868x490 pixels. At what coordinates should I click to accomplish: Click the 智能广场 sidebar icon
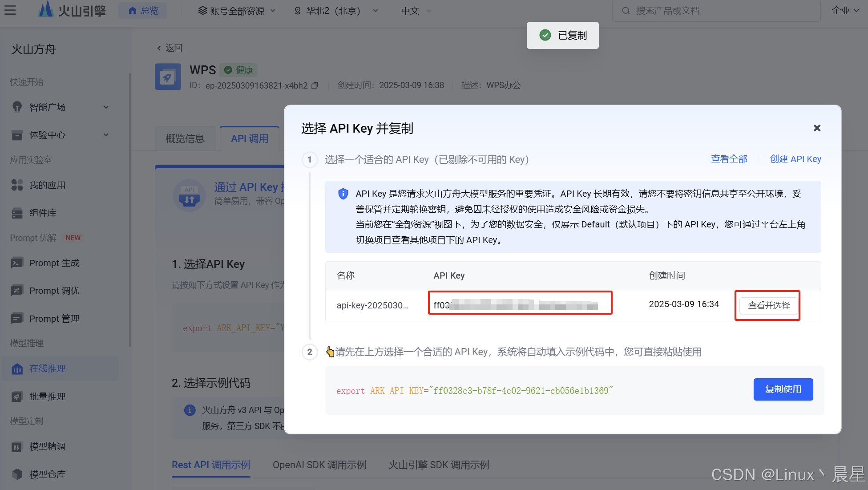(17, 107)
